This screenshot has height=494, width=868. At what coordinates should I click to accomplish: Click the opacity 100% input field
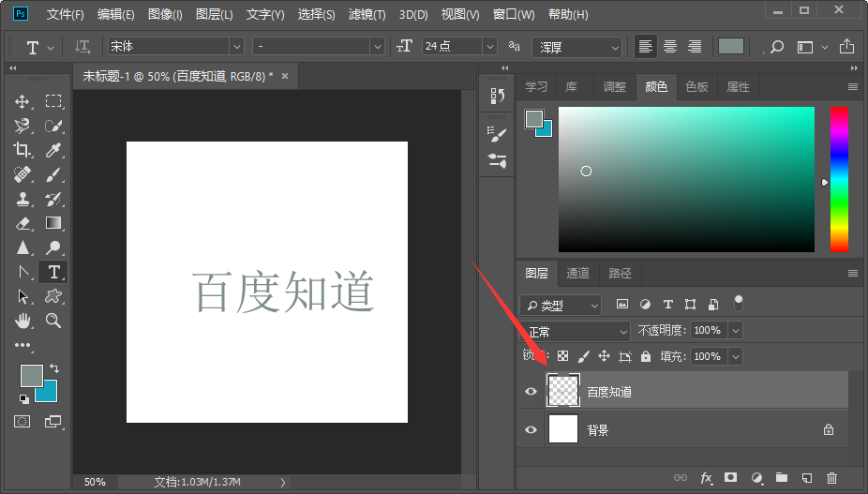(708, 331)
